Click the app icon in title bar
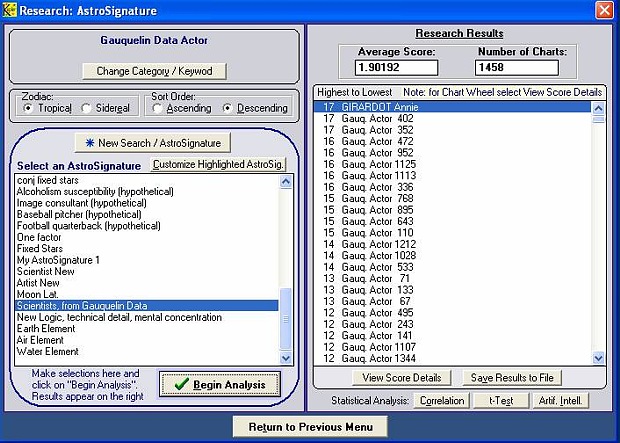This screenshot has width=620, height=443. point(12,10)
